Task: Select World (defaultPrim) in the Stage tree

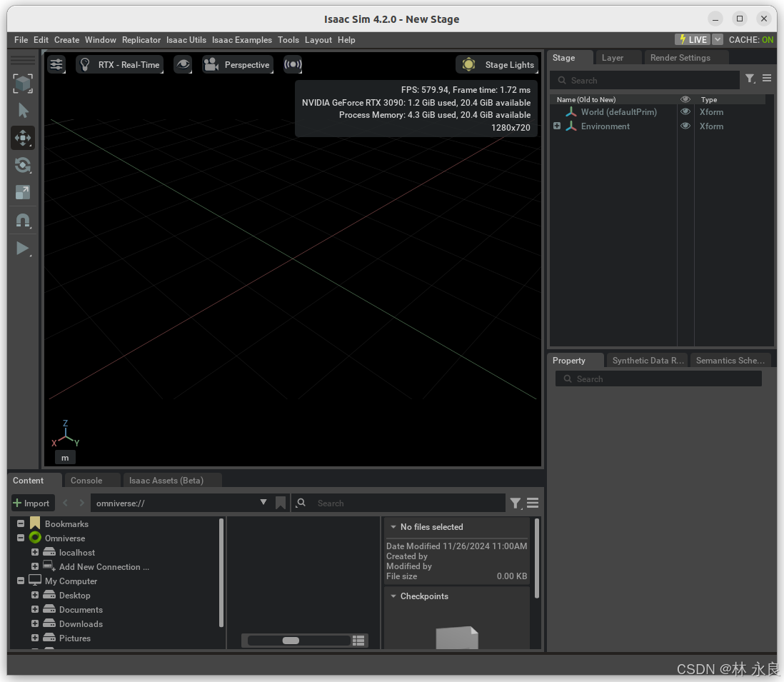Action: [x=618, y=112]
